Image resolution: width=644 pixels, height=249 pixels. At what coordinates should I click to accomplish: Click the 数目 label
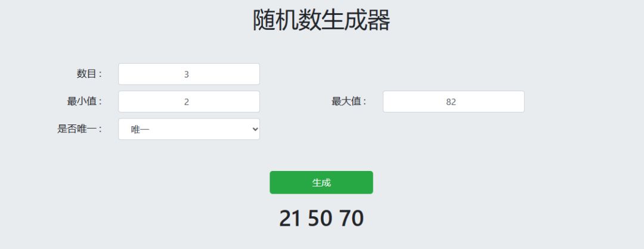point(89,74)
